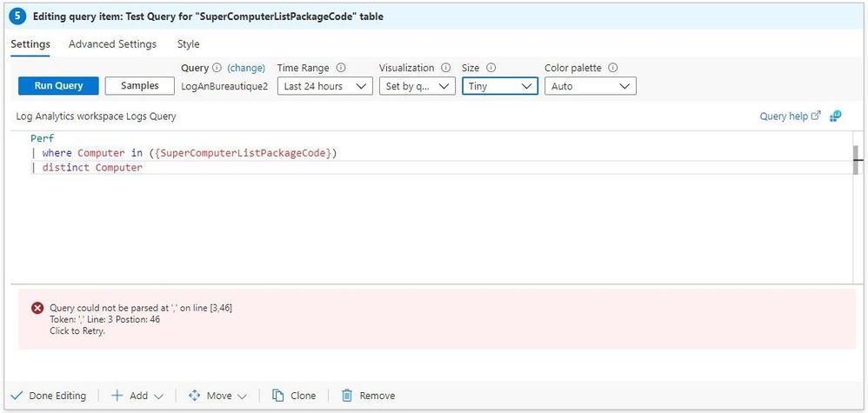Open the query editor icon beside Query help
Screen dimensions: 868x413
point(836,117)
